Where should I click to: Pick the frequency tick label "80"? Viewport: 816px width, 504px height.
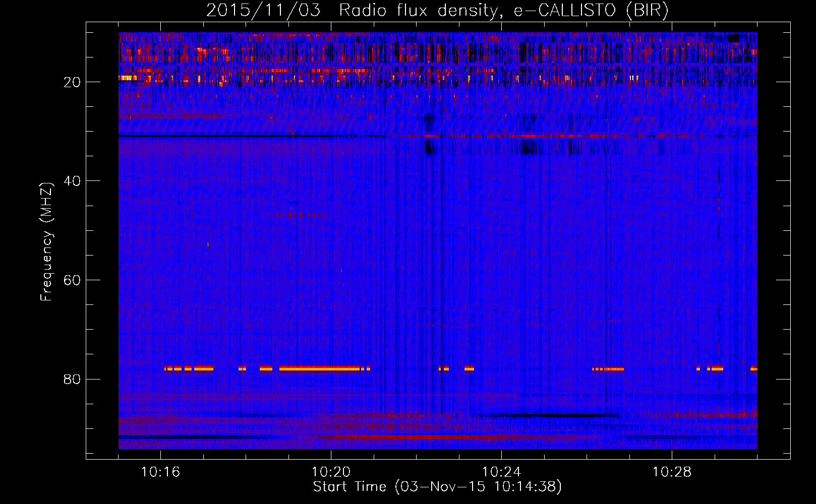[72, 379]
